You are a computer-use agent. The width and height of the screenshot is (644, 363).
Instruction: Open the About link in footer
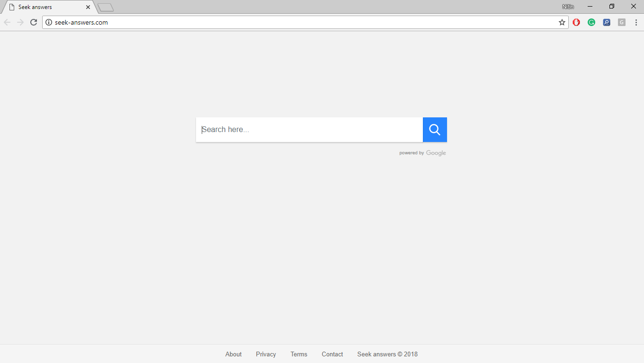[233, 354]
